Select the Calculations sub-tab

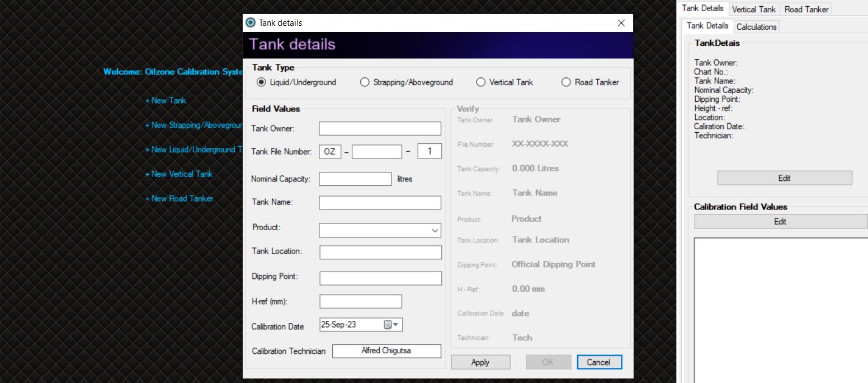click(x=756, y=27)
